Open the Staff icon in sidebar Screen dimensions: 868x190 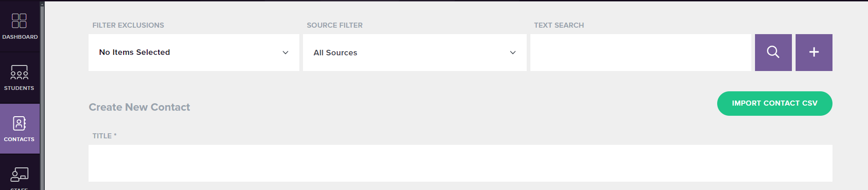pyautogui.click(x=19, y=175)
